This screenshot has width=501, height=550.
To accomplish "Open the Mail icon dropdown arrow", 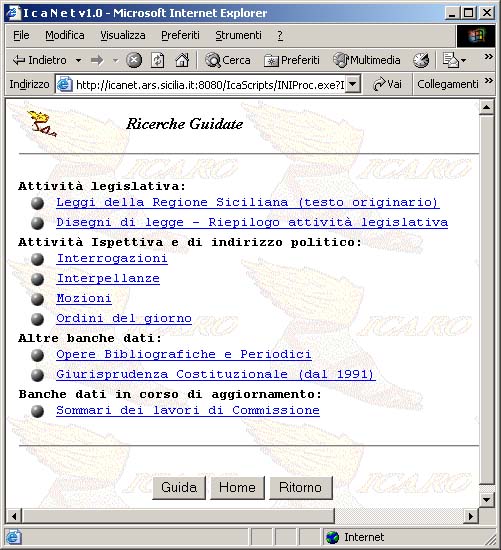I will pyautogui.click(x=463, y=60).
